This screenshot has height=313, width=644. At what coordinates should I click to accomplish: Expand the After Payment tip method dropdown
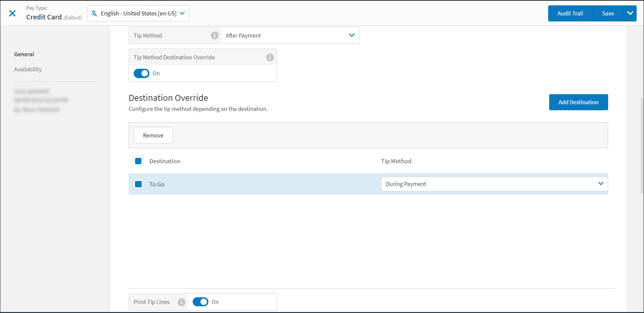(x=290, y=36)
